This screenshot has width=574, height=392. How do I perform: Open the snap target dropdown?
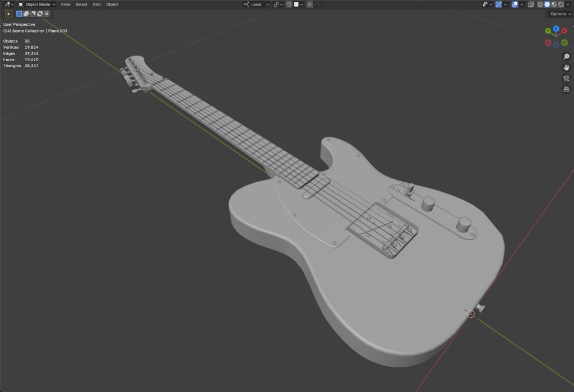click(x=298, y=4)
